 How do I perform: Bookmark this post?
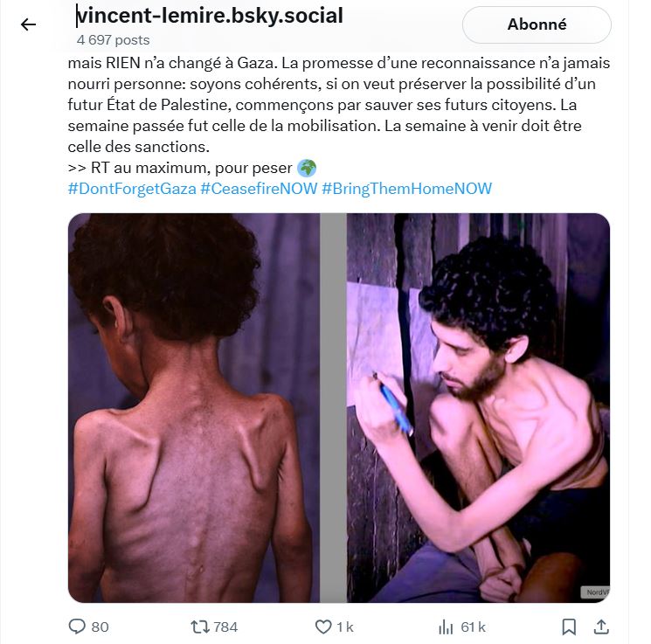(x=569, y=627)
